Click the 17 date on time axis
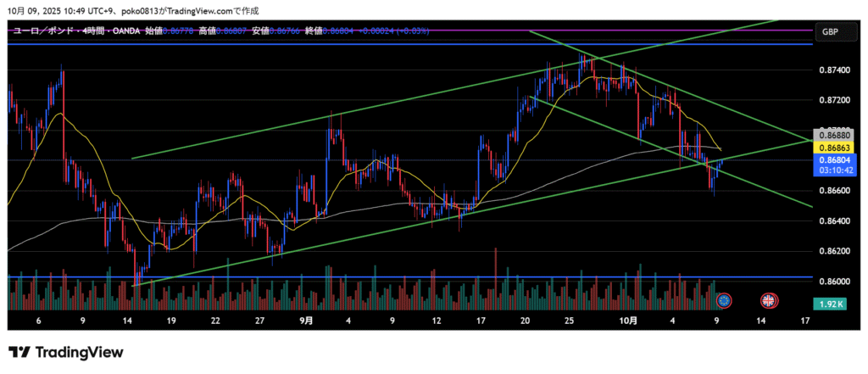Viewport: 868px width, 374px height. point(804,321)
